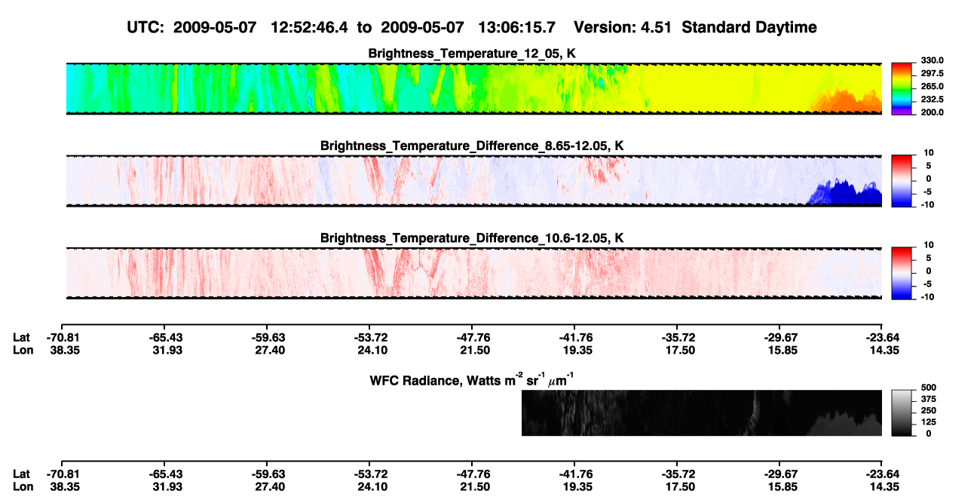Click the 500 label on WFC colorbar

(x=929, y=388)
